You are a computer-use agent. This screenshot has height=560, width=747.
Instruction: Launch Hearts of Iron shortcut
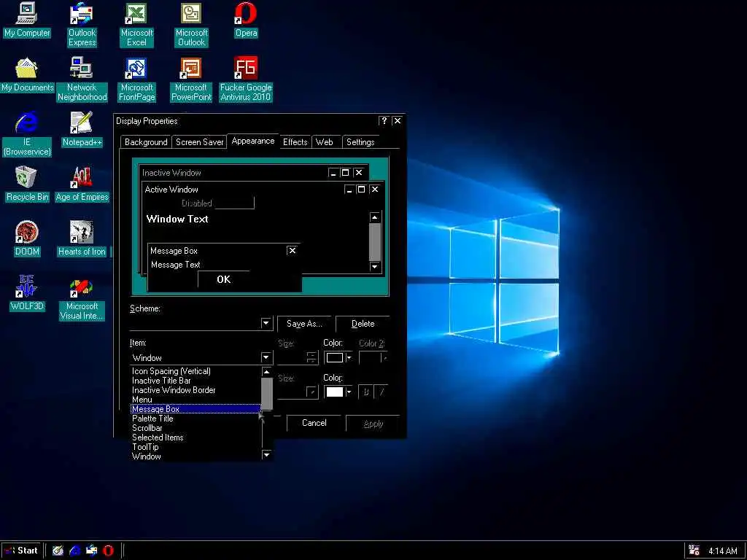click(x=82, y=238)
